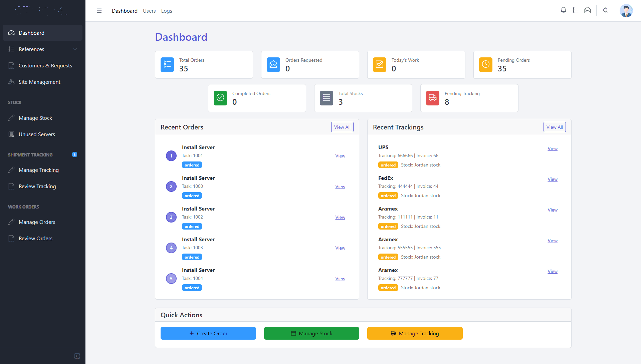Click the Total Stocks server icon

click(x=327, y=98)
